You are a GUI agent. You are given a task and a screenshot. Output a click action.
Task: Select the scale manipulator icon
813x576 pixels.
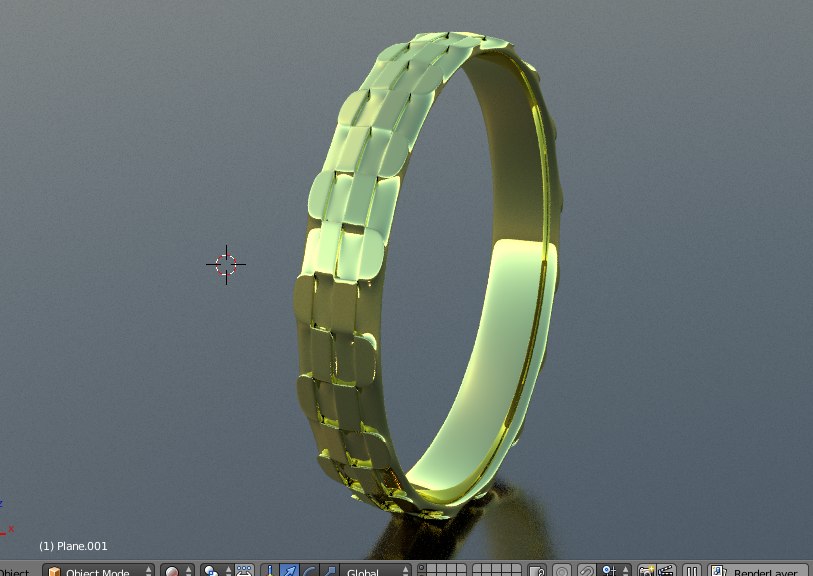(328, 572)
